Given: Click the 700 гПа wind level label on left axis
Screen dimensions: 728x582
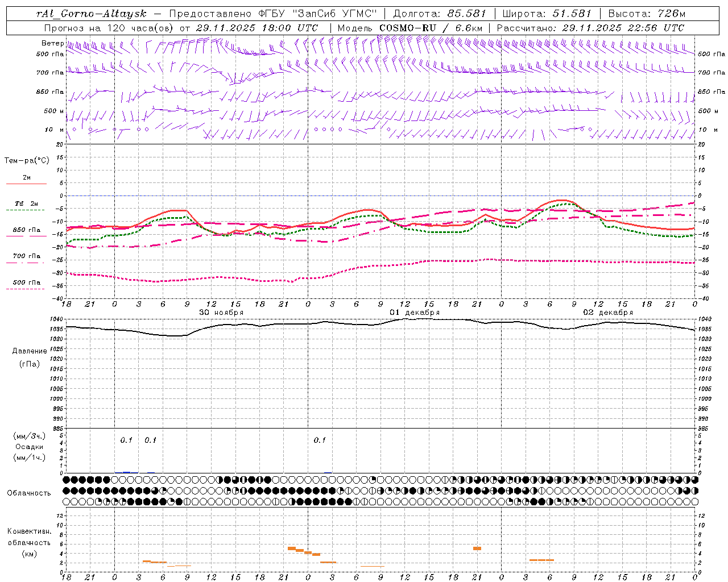Looking at the screenshot, I should point(50,73).
